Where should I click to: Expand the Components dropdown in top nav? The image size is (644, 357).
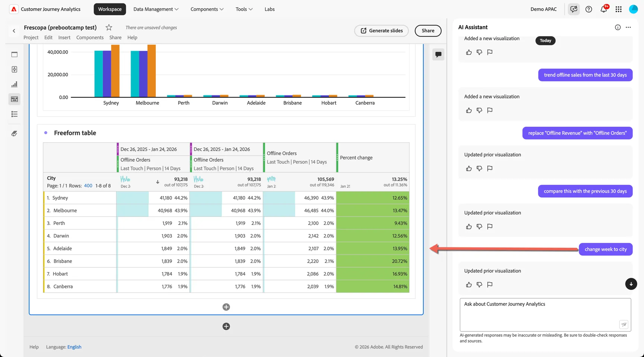coord(207,9)
